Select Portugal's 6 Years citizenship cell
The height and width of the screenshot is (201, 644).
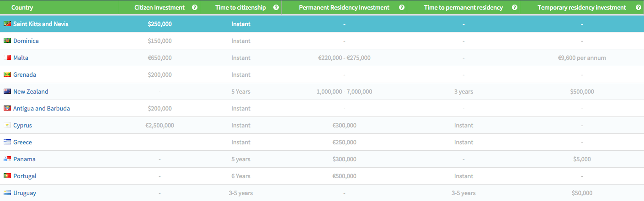[241, 176]
